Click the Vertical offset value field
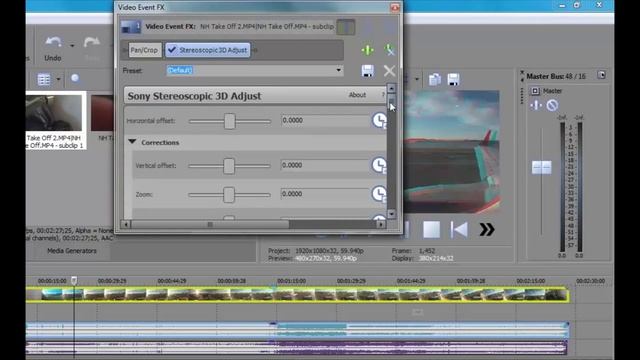 tap(325, 165)
